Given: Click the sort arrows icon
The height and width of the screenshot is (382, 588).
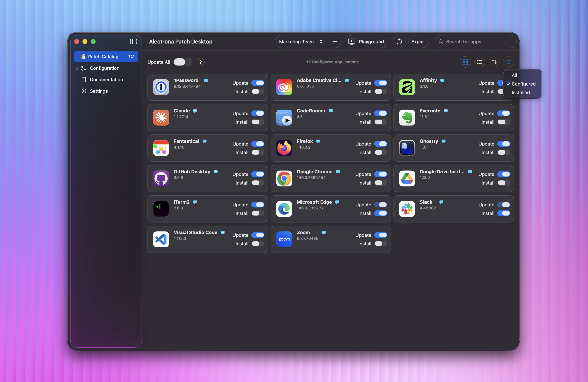Looking at the screenshot, I should click(x=494, y=62).
